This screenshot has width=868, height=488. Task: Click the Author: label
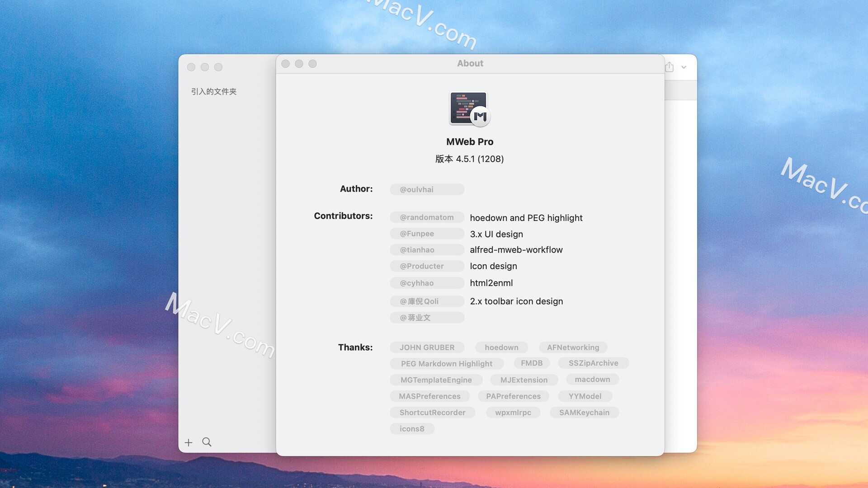pyautogui.click(x=356, y=189)
